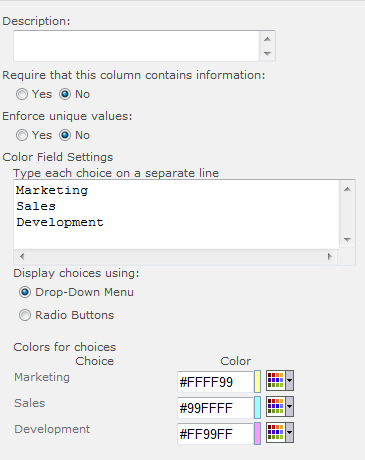
Task: Open color palette icon for Sales
Action: [275, 406]
